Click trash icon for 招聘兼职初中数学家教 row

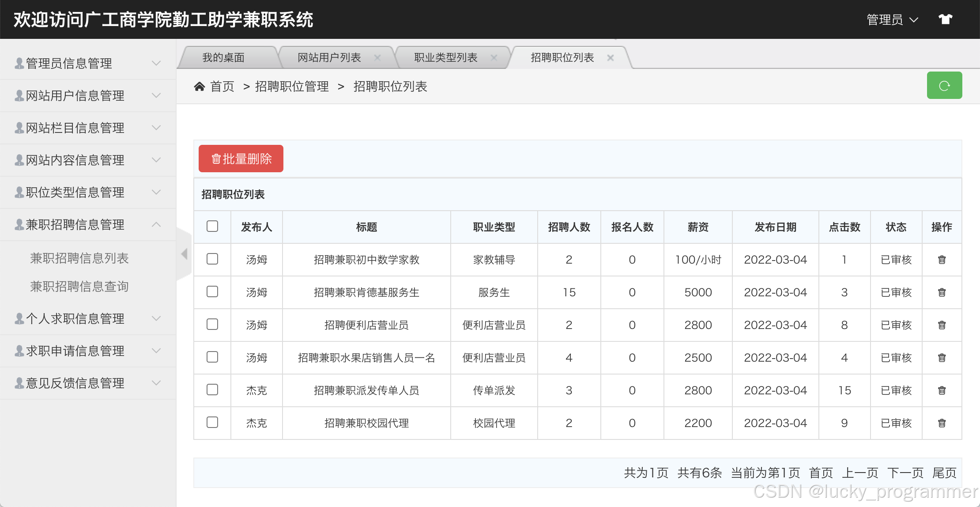coord(942,260)
